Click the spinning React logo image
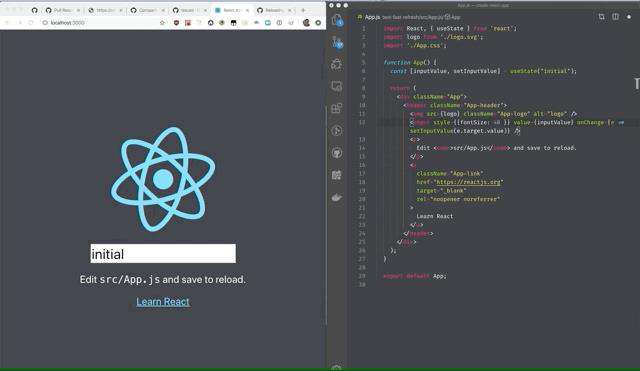The image size is (640, 371). pyautogui.click(x=163, y=179)
